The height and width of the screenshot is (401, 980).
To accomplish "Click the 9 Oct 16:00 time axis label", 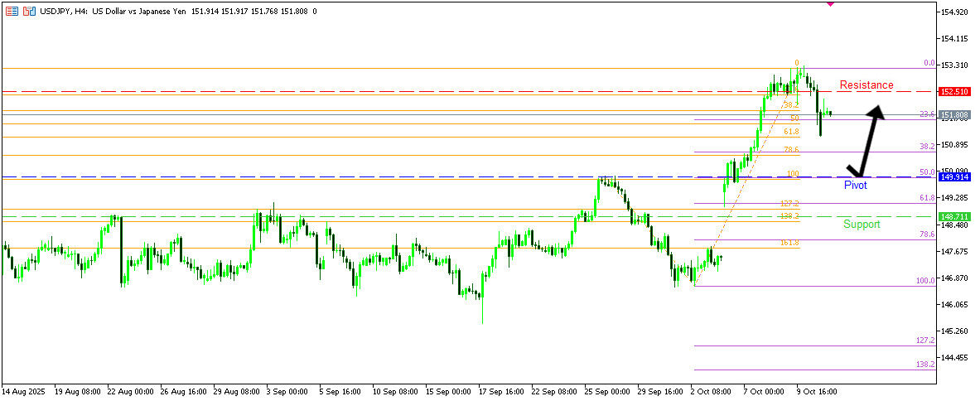I will pyautogui.click(x=817, y=390).
